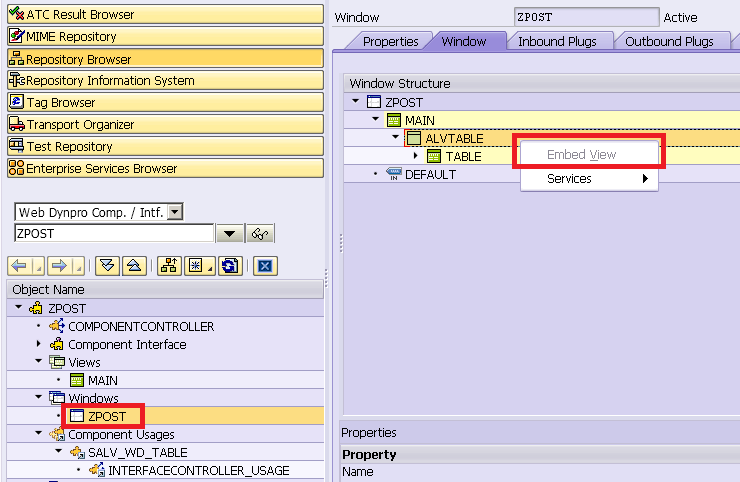
Task: Open Tag Browser
Action: [165, 102]
